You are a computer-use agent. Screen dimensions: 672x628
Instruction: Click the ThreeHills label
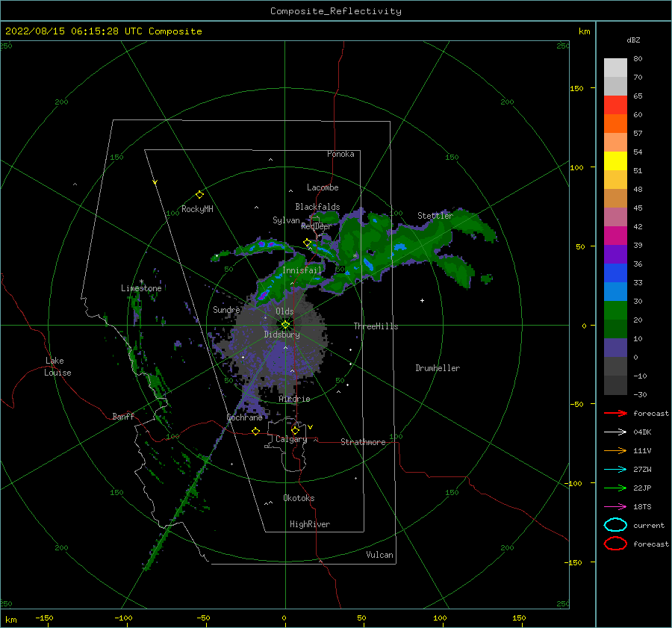[x=376, y=326]
